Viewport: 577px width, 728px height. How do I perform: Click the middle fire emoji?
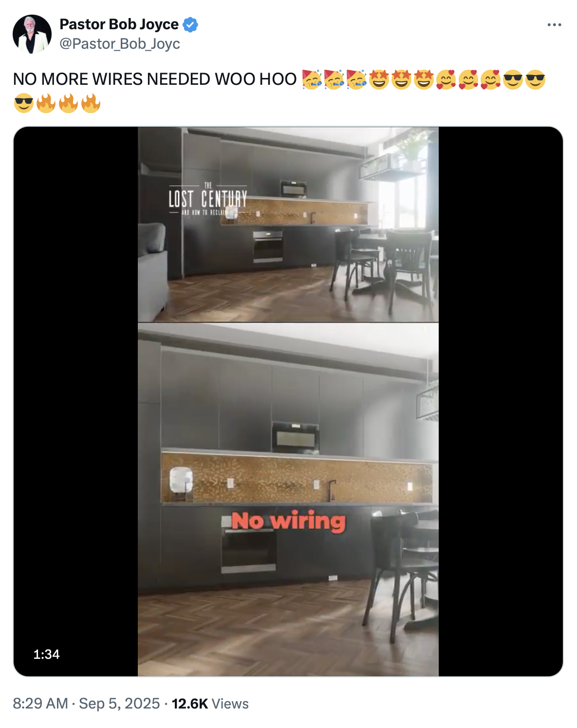69,103
